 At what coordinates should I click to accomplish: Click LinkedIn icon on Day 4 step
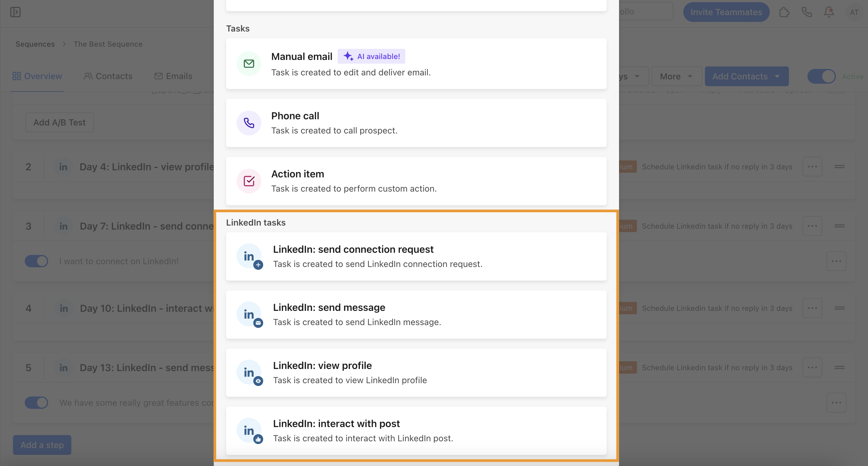click(x=63, y=167)
